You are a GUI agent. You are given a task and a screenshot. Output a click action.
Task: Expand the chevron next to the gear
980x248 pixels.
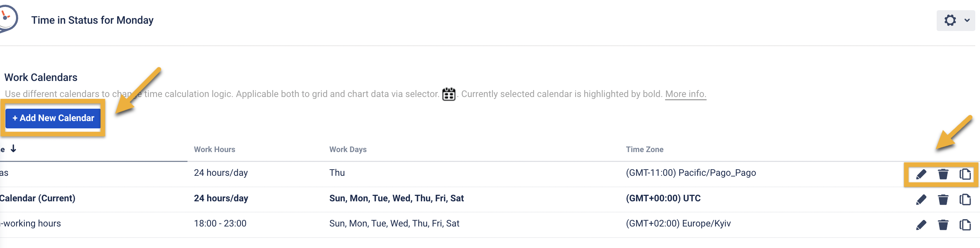(x=967, y=20)
